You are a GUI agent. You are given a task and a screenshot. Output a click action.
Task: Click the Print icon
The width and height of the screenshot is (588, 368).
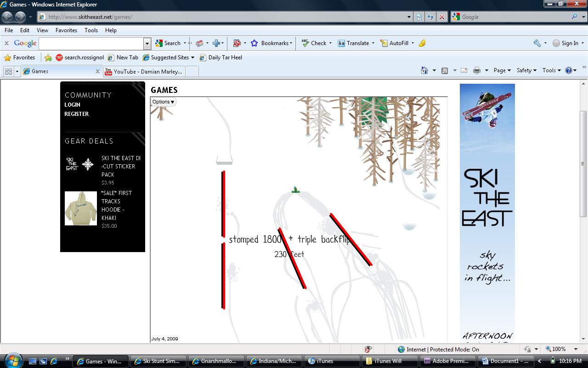tap(477, 70)
